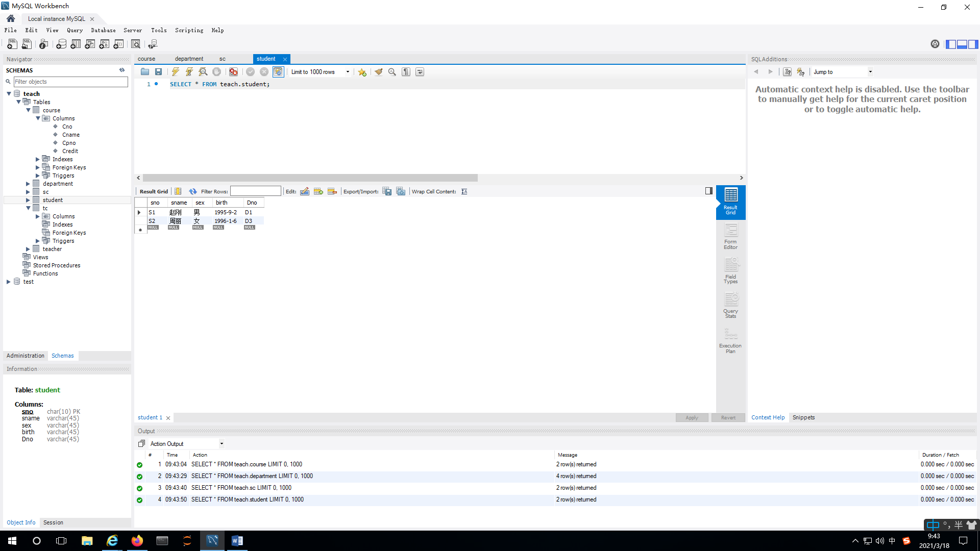Screen dimensions: 980x551
Task: Beautify the query with the broom icon
Action: [x=379, y=72]
